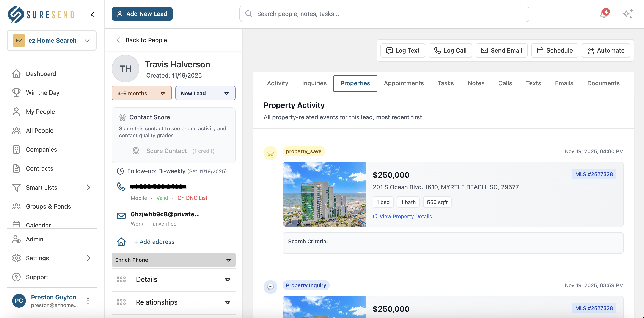
Task: Expand the Enrich Phone options
Action: click(173, 260)
